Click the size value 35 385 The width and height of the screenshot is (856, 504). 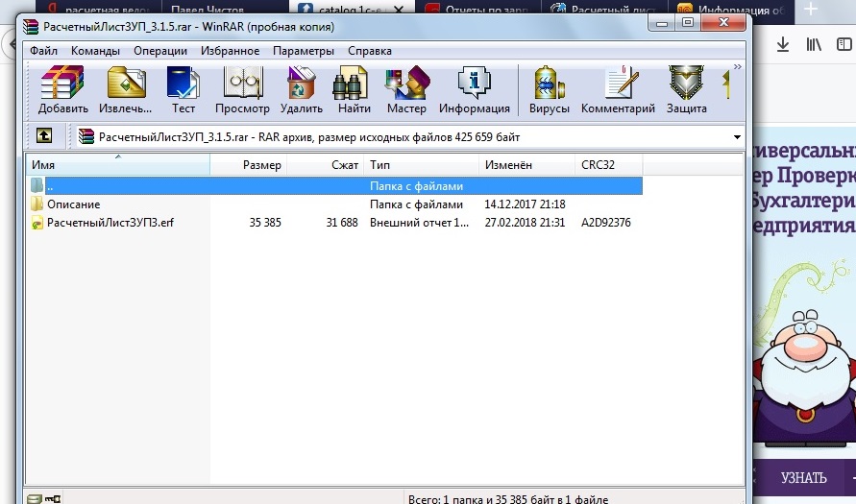265,223
